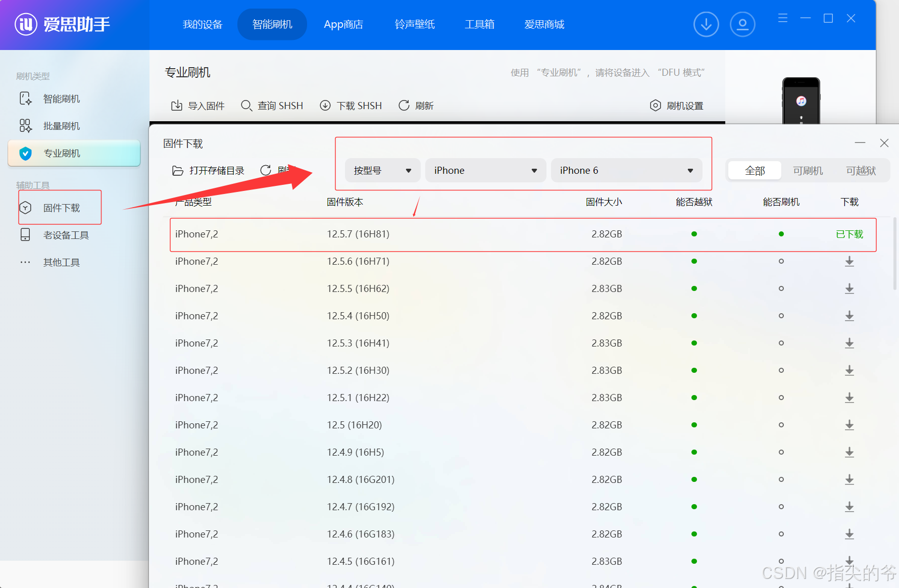Open the iPhone 6 model dropdown
899x588 pixels.
pos(626,170)
